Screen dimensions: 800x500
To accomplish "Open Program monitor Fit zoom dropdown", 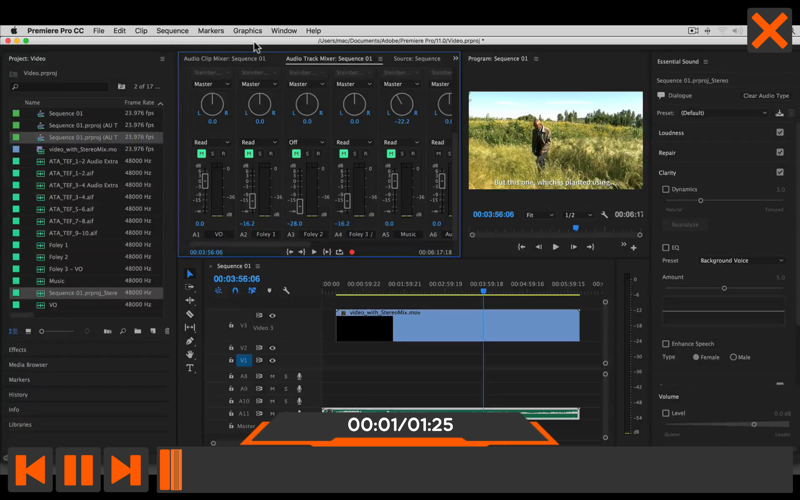I will [540, 215].
